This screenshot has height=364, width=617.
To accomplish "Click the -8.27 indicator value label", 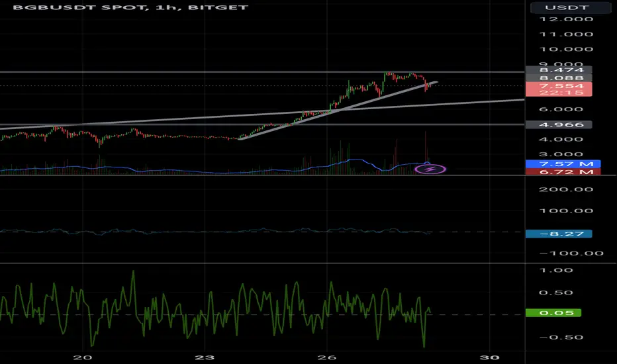I will click(559, 234).
